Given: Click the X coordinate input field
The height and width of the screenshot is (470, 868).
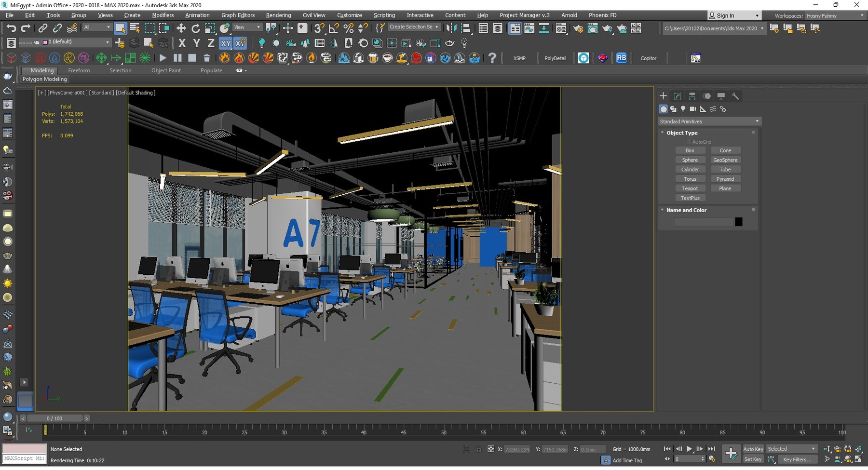Looking at the screenshot, I should pos(517,449).
